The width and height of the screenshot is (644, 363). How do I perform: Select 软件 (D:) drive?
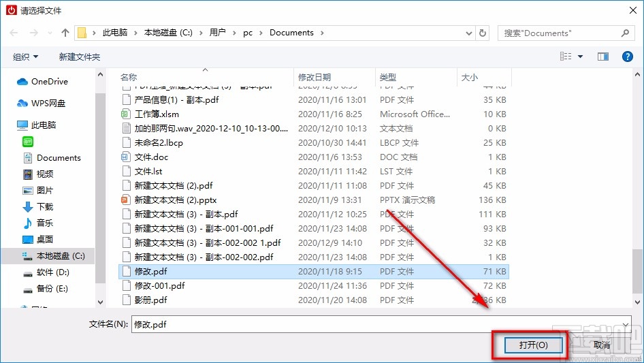pyautogui.click(x=46, y=272)
